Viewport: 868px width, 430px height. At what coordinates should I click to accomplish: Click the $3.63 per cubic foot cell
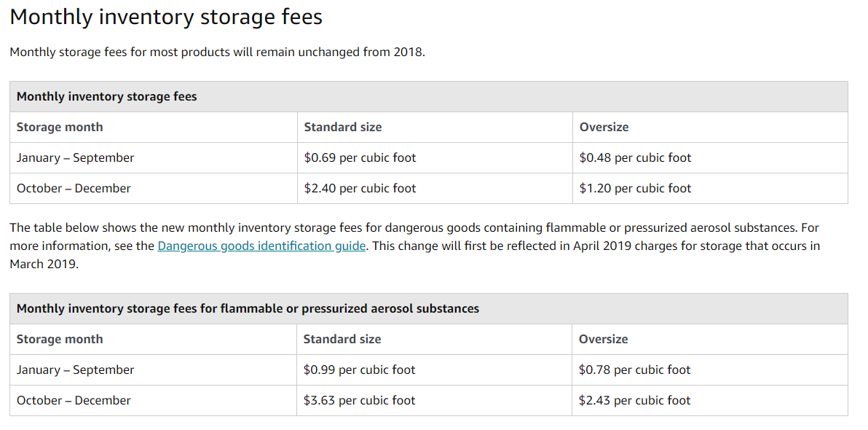(434, 401)
